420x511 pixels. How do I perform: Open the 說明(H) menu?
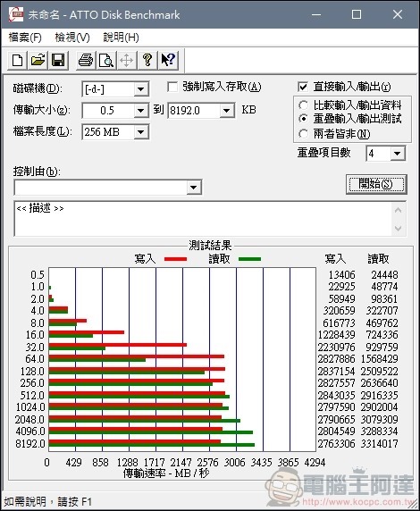tap(121, 38)
